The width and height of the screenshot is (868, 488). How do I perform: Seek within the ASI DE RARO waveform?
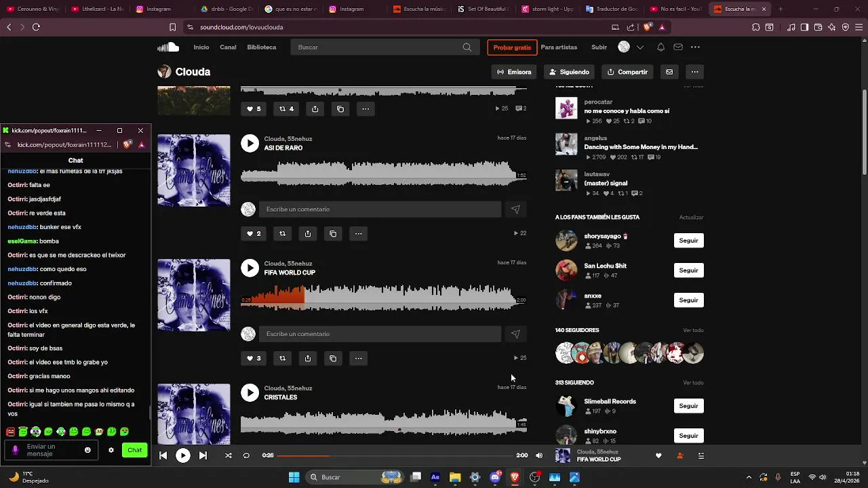coord(384,175)
